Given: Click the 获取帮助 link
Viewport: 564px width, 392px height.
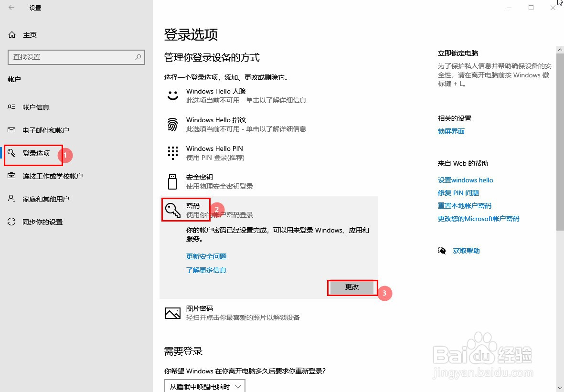Looking at the screenshot, I should [x=466, y=251].
